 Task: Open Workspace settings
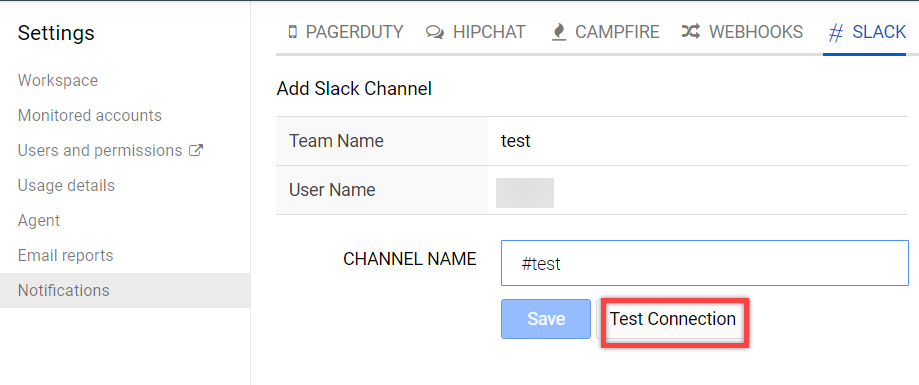pos(58,80)
